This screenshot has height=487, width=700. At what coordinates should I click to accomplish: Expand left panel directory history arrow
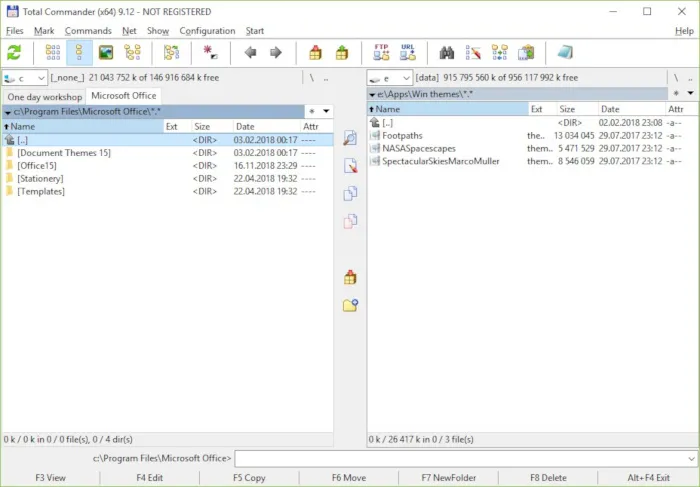tap(326, 111)
